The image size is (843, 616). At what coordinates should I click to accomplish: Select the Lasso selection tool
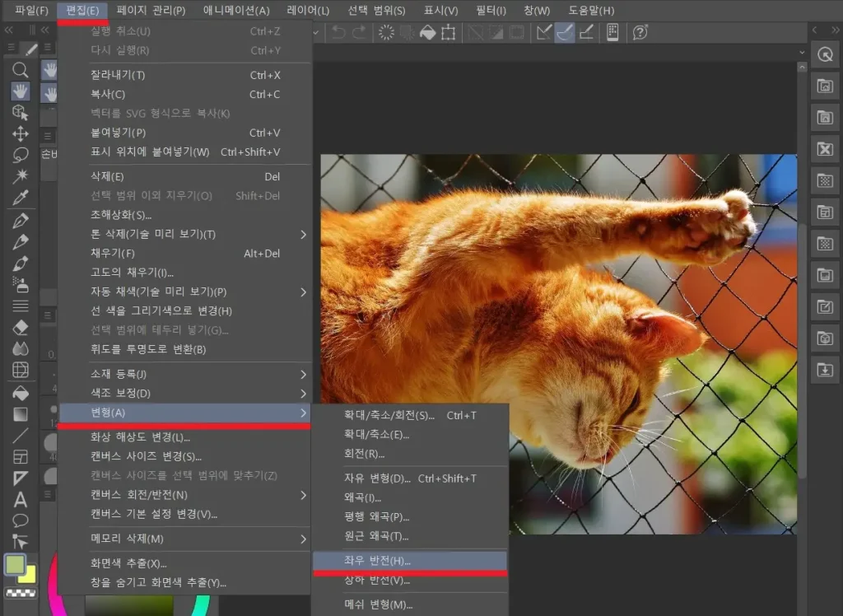[21, 154]
